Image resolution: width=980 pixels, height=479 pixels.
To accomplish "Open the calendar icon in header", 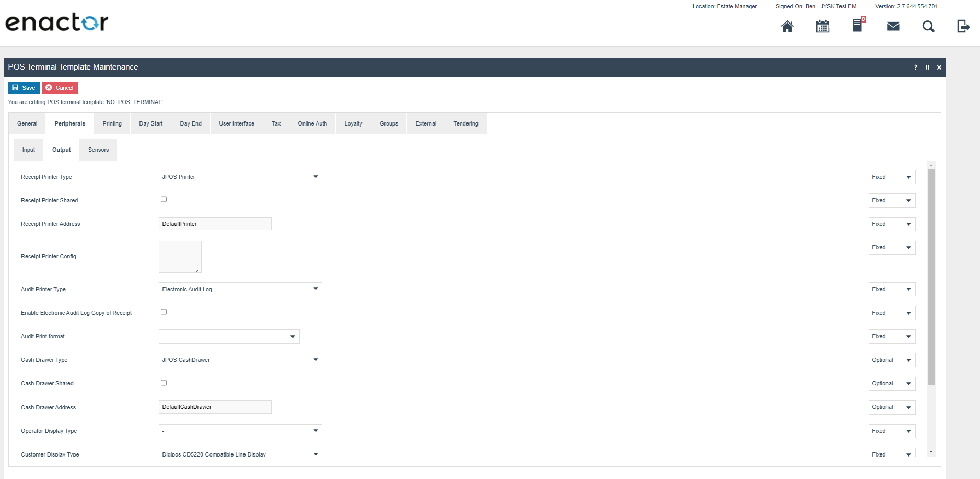I will [x=823, y=26].
